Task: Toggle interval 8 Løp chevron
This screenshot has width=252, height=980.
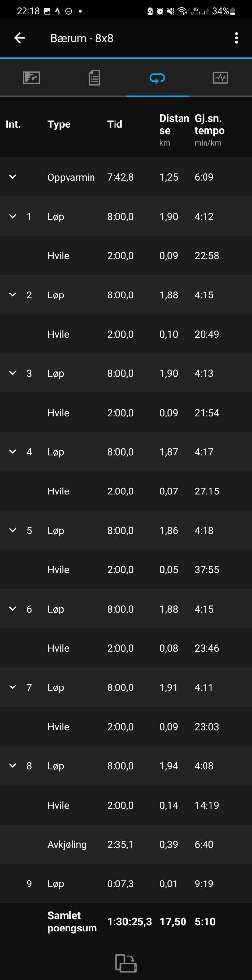Action: pos(13,765)
